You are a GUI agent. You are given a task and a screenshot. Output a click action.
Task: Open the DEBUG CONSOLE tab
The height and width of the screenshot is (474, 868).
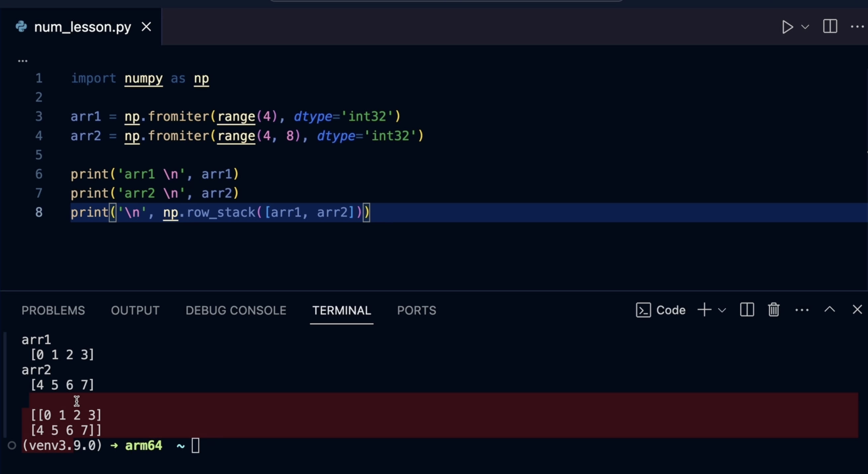pos(236,310)
